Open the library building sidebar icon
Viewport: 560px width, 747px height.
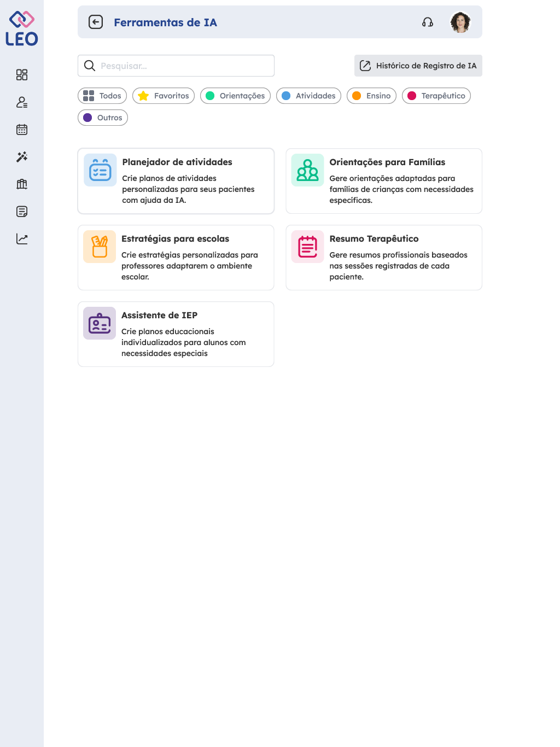click(22, 184)
